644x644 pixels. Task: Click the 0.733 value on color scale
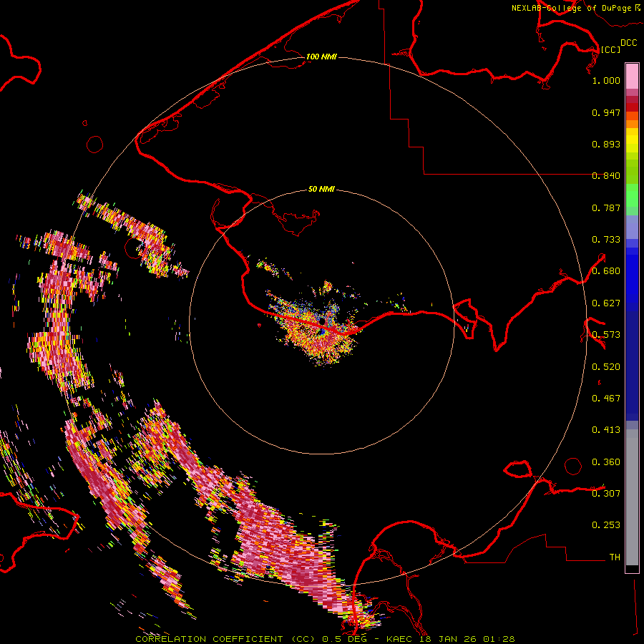pyautogui.click(x=606, y=240)
